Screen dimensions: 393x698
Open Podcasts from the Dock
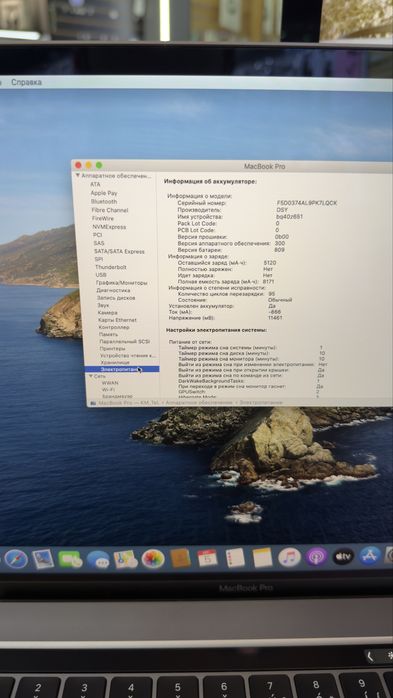[x=316, y=556]
